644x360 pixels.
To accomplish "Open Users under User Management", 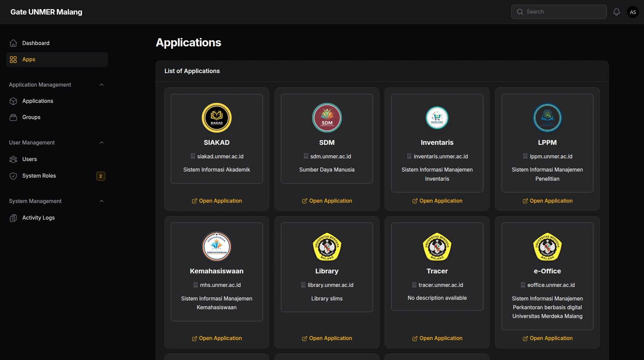I will click(57, 159).
